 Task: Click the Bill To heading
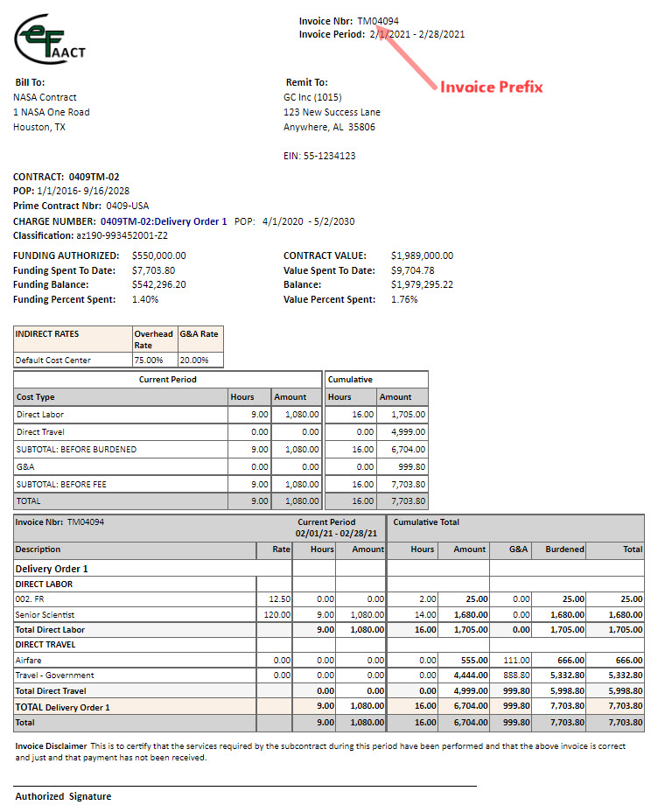(x=30, y=82)
